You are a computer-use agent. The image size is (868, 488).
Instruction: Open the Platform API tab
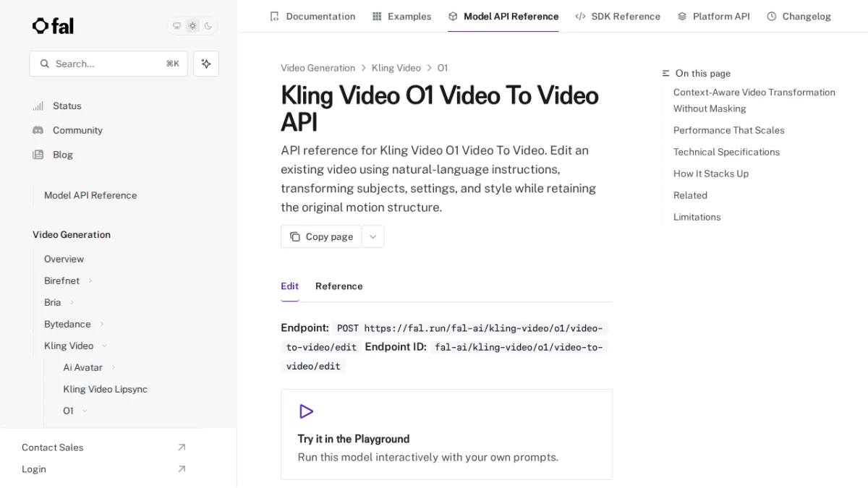pos(713,16)
